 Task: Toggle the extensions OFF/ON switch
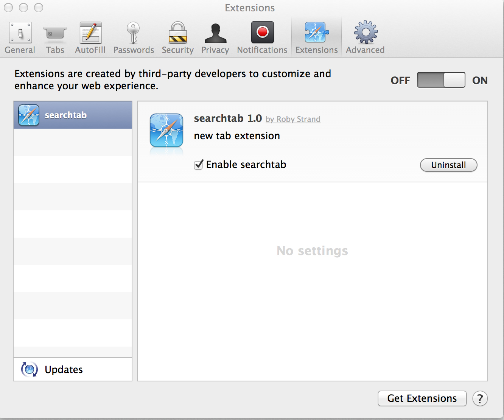pyautogui.click(x=441, y=80)
